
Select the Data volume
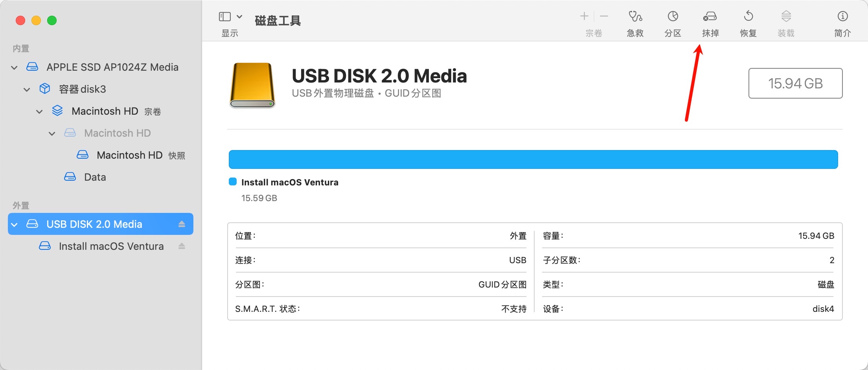coord(95,177)
